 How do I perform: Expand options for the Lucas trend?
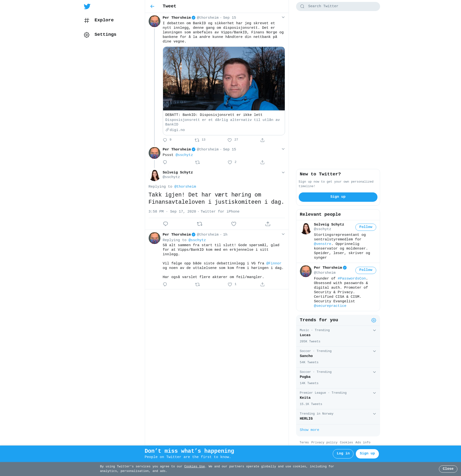tap(375, 330)
